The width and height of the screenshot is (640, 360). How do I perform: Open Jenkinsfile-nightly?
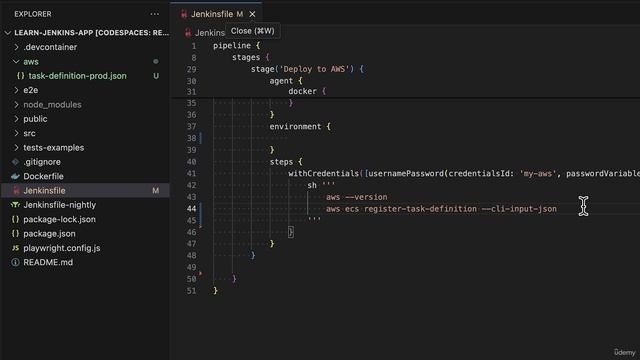click(x=60, y=205)
